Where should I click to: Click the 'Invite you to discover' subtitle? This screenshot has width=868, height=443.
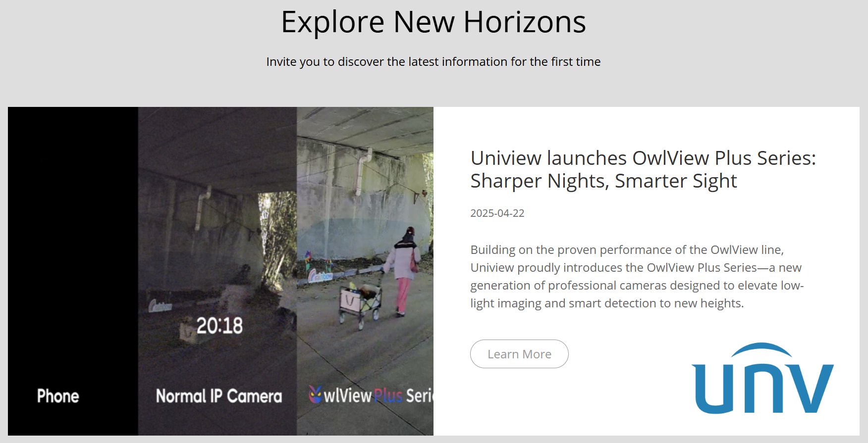pos(434,62)
